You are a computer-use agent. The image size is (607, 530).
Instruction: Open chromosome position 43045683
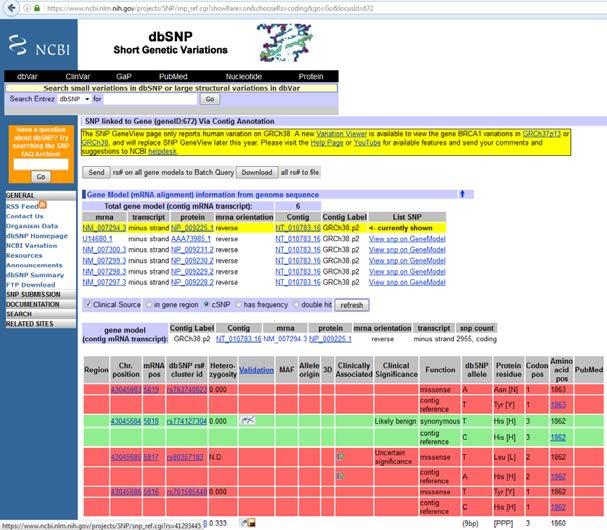point(126,389)
